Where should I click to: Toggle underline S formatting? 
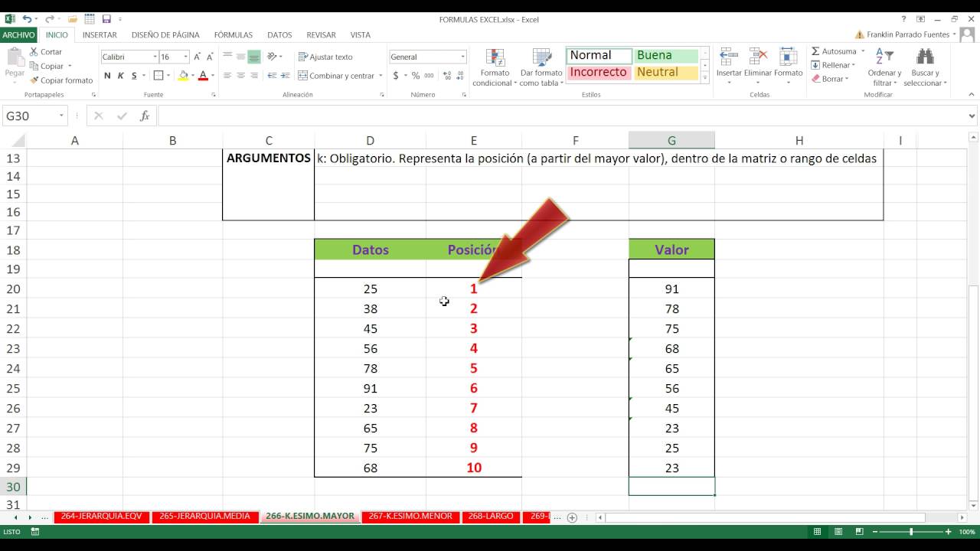(134, 76)
